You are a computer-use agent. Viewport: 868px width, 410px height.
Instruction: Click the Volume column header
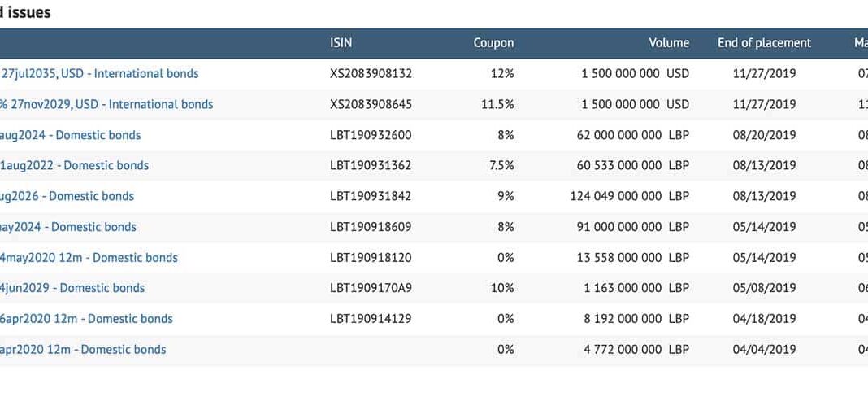coord(668,43)
